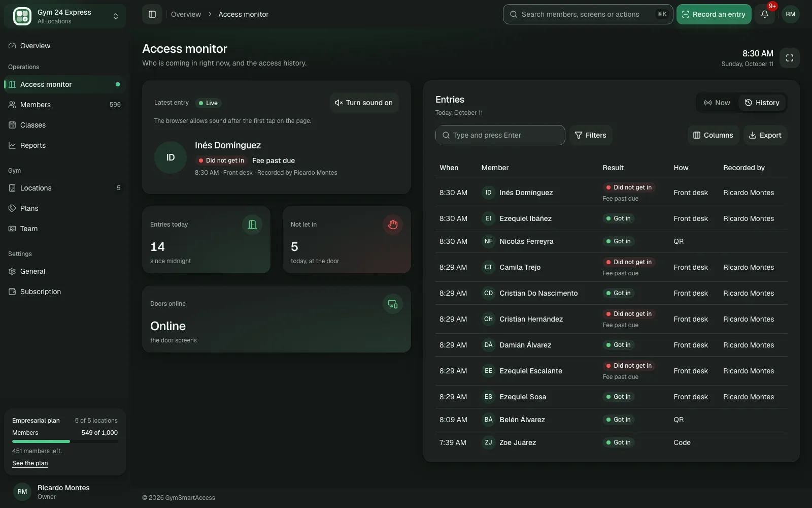Sort by the When column header
This screenshot has height=508, width=812.
click(x=449, y=168)
